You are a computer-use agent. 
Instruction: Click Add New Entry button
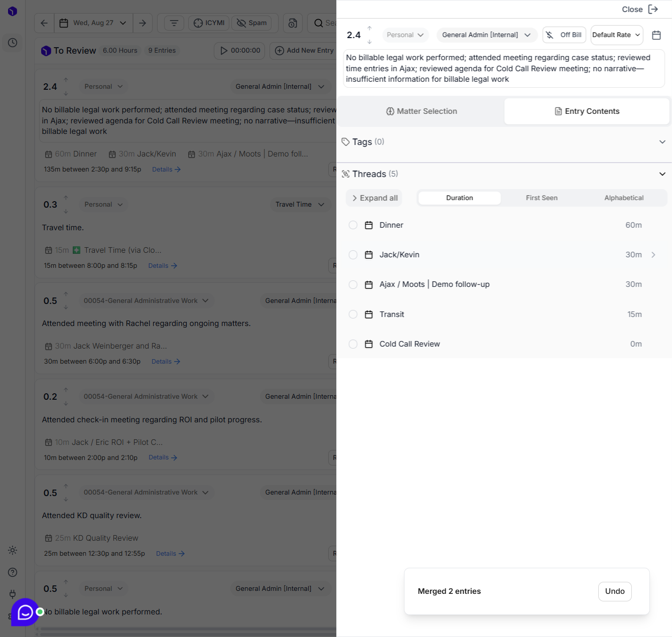[304, 51]
